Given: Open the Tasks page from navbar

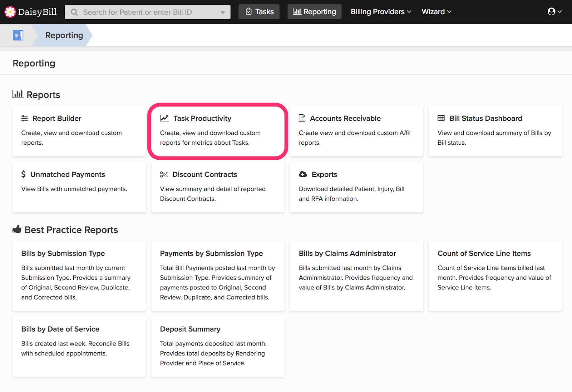Looking at the screenshot, I should tap(259, 12).
